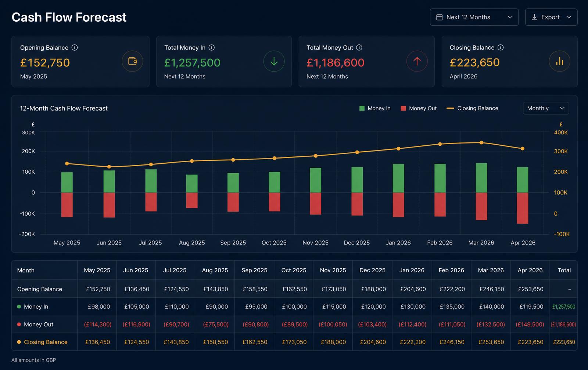Click the £223,650 amount in Closing Balance card

[x=475, y=62]
